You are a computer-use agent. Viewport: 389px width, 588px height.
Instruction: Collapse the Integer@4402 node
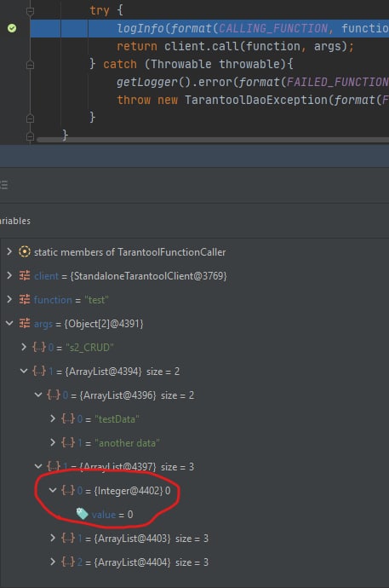tap(53, 490)
